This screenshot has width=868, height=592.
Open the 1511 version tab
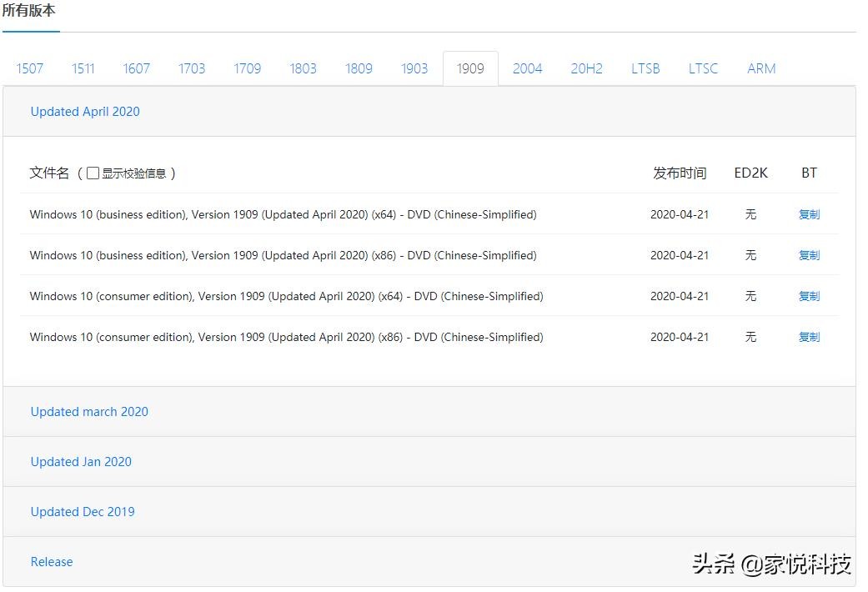[83, 68]
